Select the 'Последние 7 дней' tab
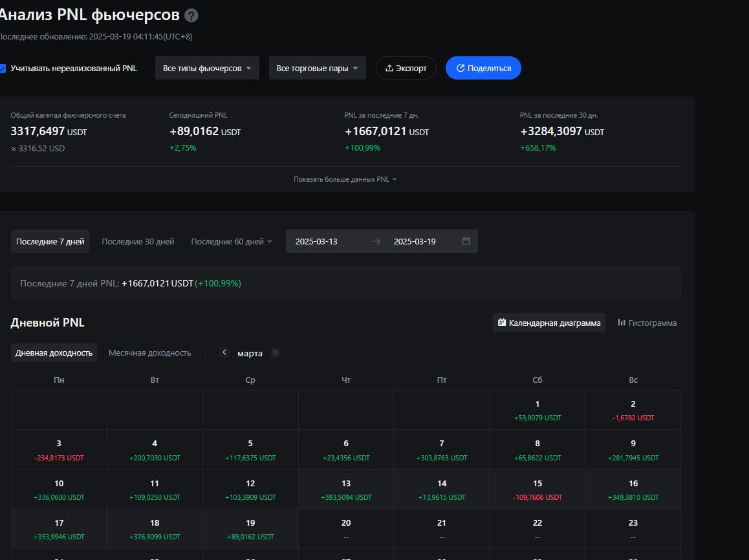Image resolution: width=749 pixels, height=560 pixels. pos(50,242)
